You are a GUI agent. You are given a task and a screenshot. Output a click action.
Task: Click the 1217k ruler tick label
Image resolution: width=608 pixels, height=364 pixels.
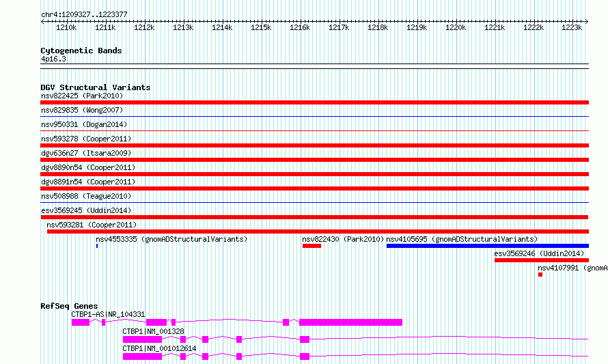tap(339, 27)
